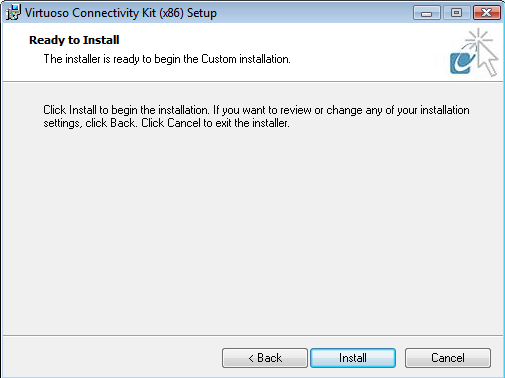The width and height of the screenshot is (505, 378).
Task: Click the "Ready to Install" heading
Action: click(74, 40)
